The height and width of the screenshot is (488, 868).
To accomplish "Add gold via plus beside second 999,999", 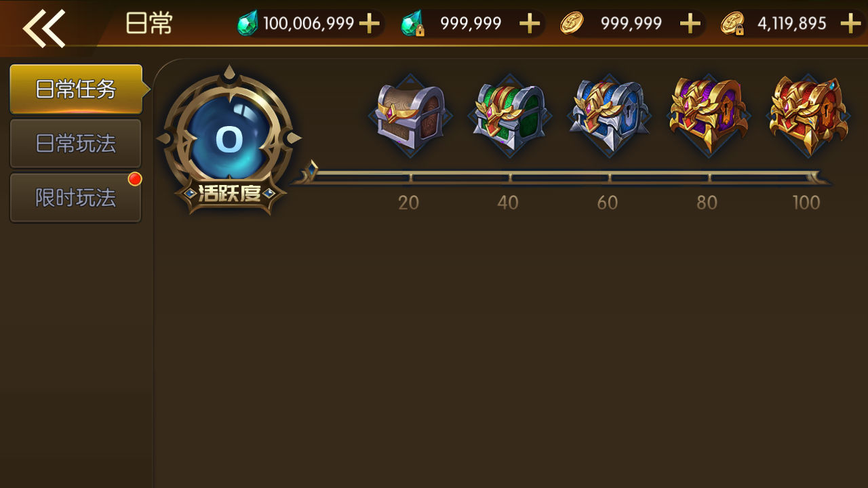I will coord(690,24).
